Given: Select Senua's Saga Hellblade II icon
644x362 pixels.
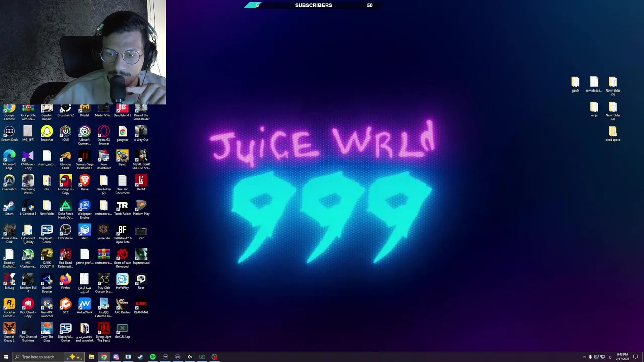Looking at the screenshot, I should point(85,160).
